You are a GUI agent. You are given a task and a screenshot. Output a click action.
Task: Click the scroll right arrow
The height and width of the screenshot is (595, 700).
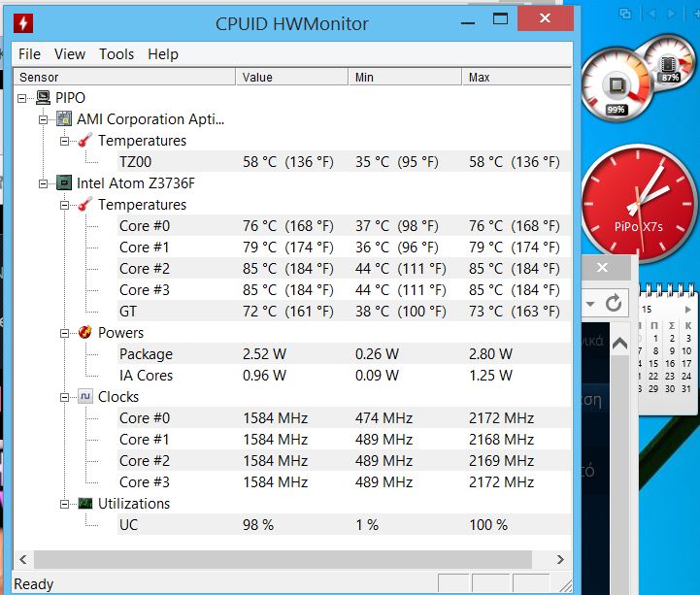coord(560,559)
